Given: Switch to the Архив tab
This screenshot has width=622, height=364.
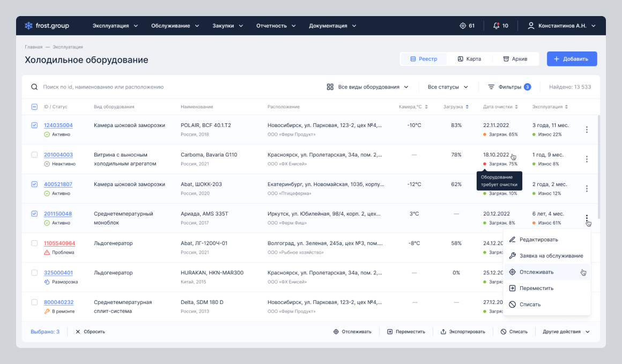Looking at the screenshot, I should click(x=515, y=58).
